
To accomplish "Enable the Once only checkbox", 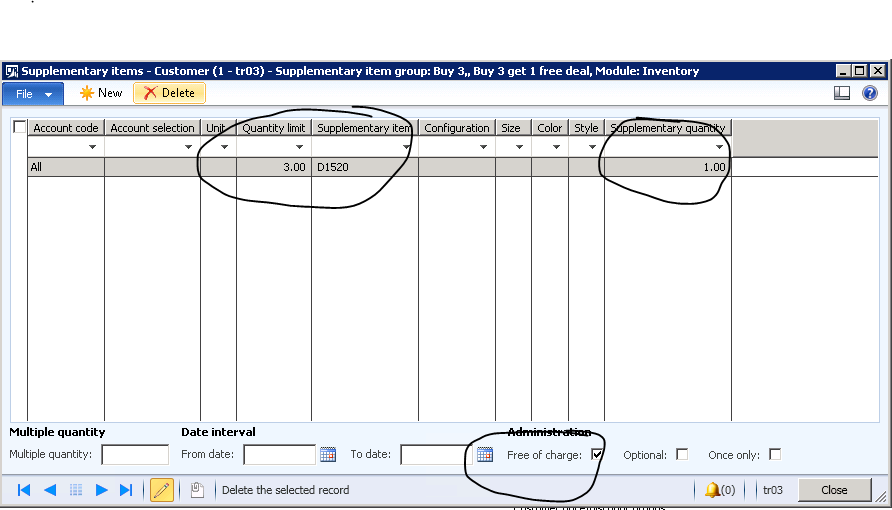I will click(774, 455).
